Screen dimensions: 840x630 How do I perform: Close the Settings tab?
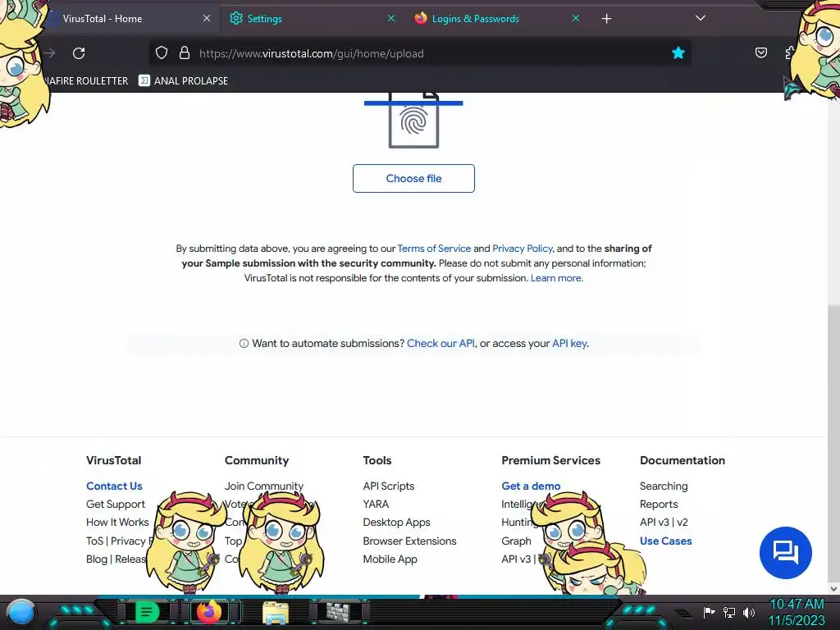click(391, 18)
